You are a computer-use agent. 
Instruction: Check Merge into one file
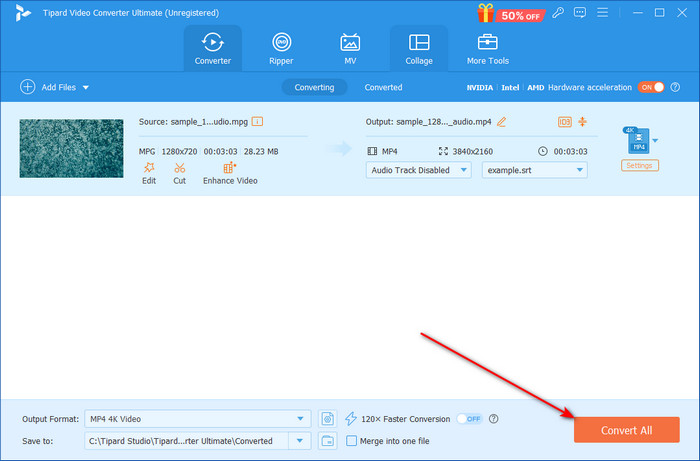352,441
